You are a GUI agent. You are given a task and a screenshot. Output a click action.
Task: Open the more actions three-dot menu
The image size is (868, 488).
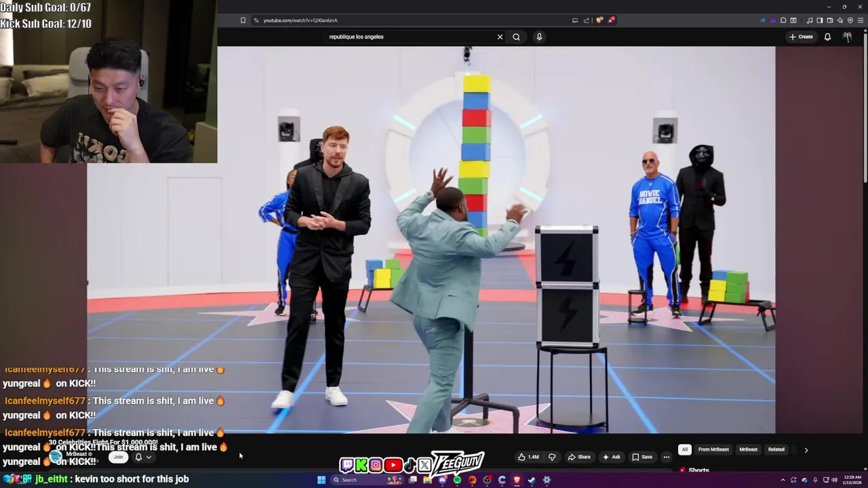point(667,457)
